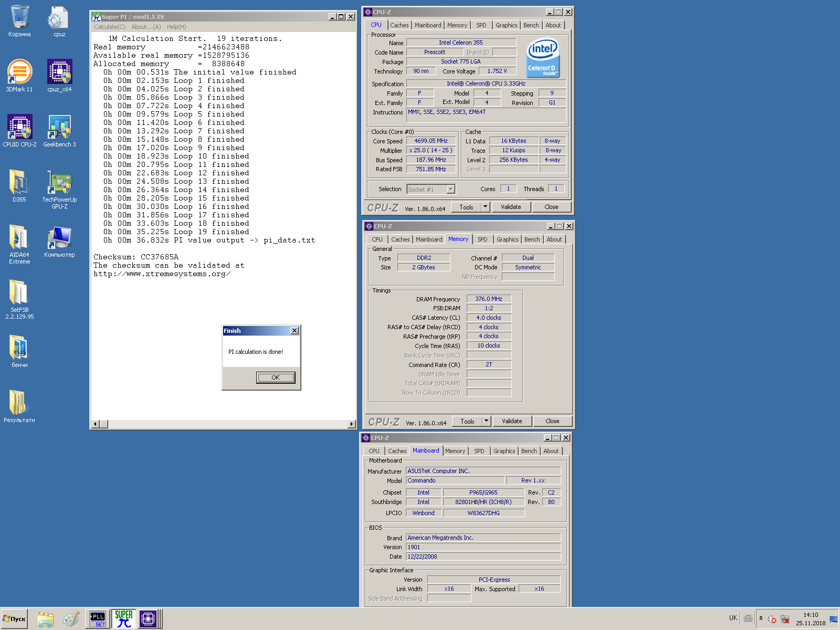
Task: Click the DRAM Frequency 376.0 MHz field
Action: pos(489,299)
